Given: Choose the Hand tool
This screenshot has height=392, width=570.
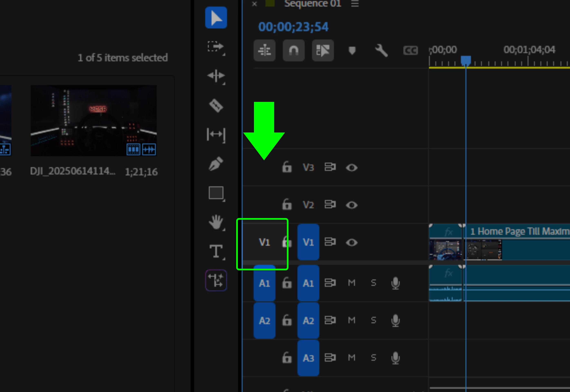Looking at the screenshot, I should (216, 222).
